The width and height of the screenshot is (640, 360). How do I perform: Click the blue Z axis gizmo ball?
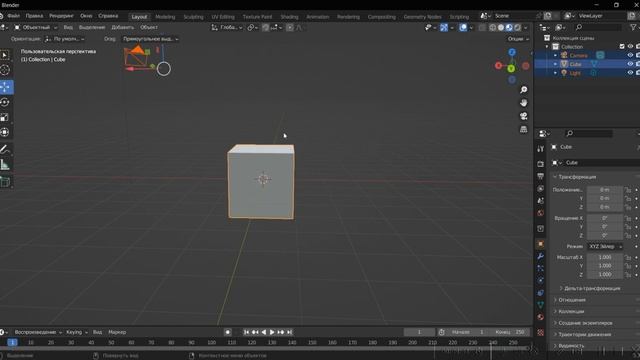[x=512, y=52]
